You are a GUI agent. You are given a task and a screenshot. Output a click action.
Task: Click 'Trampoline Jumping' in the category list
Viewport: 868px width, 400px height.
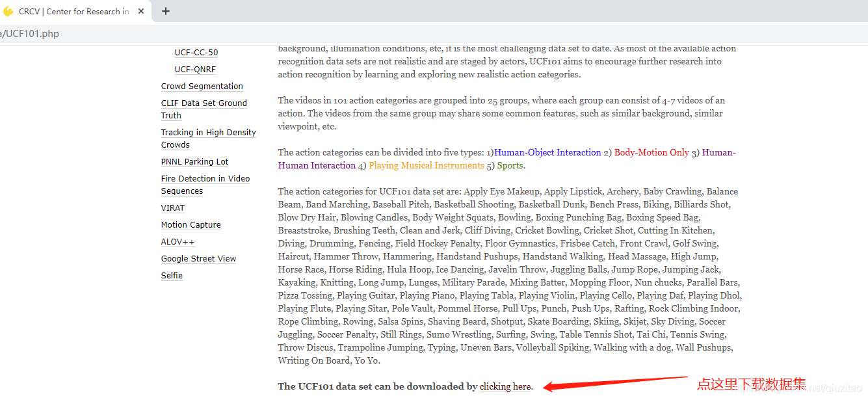(380, 347)
